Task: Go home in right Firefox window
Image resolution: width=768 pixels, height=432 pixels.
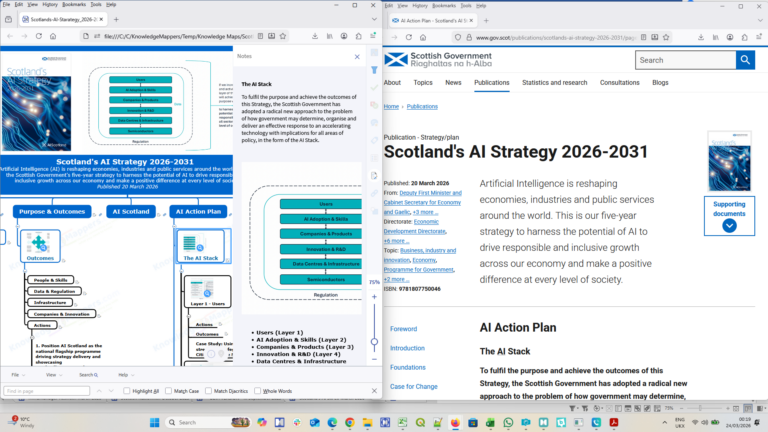Action: (x=423, y=37)
